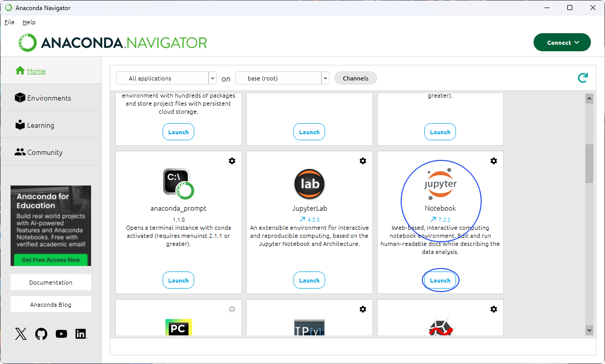This screenshot has height=364, width=605.
Task: Open the YouTube social link
Action: tap(61, 334)
